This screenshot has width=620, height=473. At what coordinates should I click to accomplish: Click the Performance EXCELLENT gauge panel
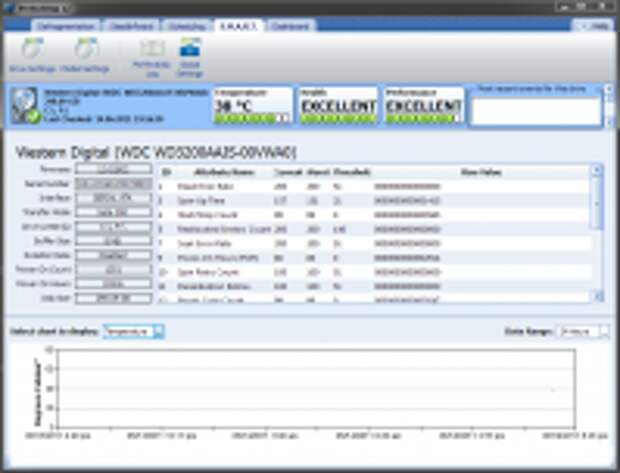click(x=424, y=105)
